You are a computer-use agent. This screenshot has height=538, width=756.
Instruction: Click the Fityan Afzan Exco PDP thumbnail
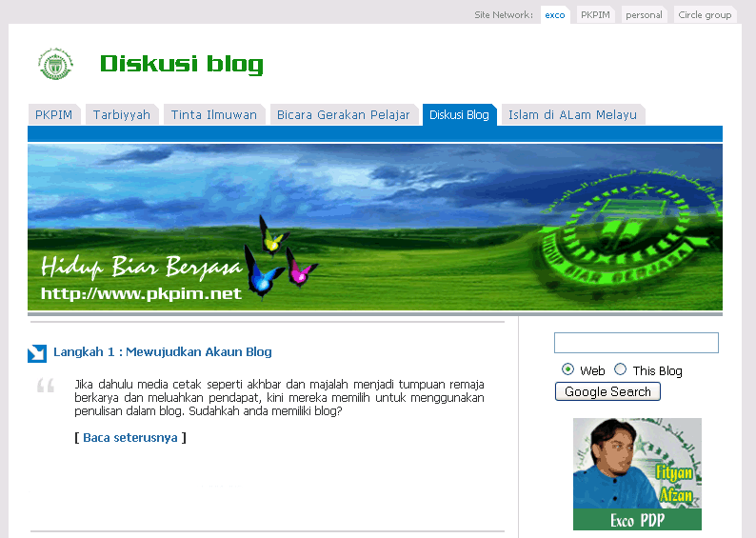(x=637, y=474)
